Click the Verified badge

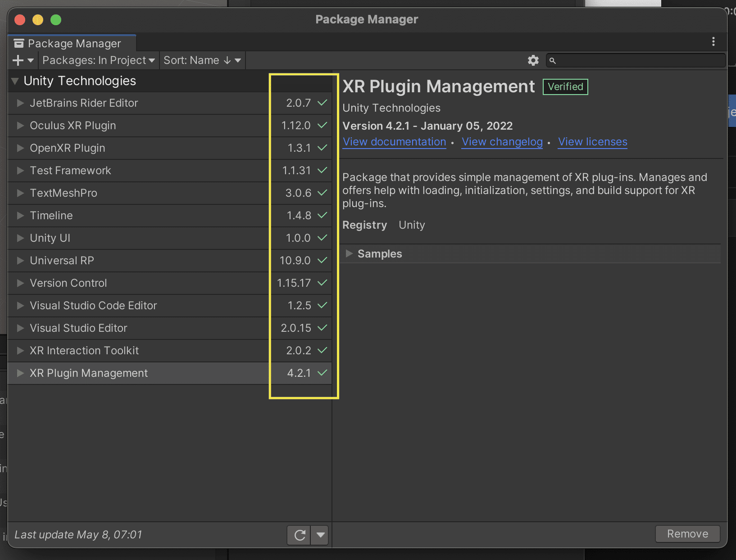[x=565, y=86]
